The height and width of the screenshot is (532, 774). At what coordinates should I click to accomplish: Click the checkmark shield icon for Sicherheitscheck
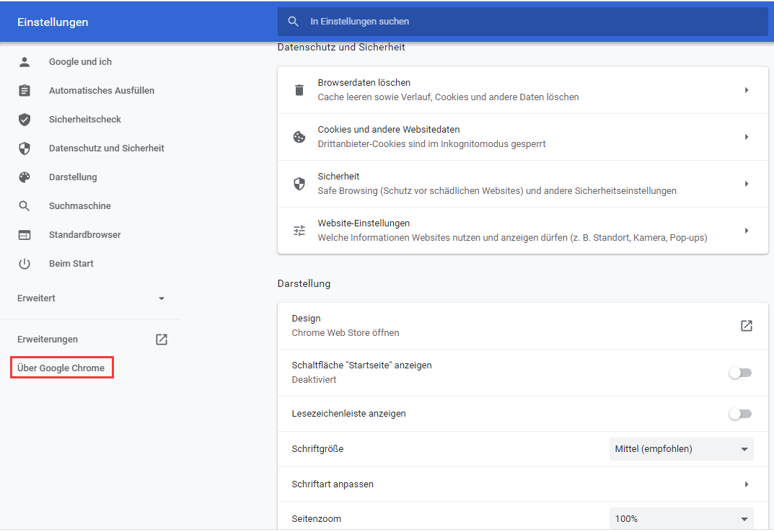point(25,120)
